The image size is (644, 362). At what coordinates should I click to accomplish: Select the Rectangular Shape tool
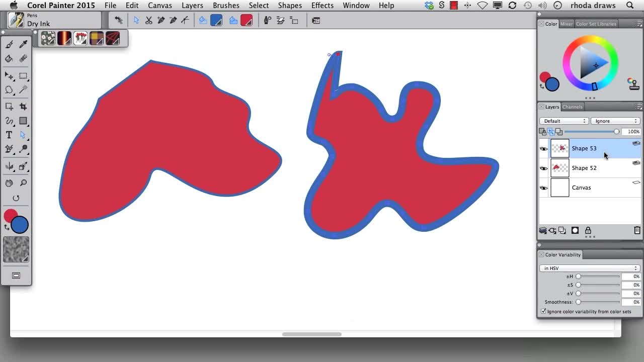pos(23,121)
